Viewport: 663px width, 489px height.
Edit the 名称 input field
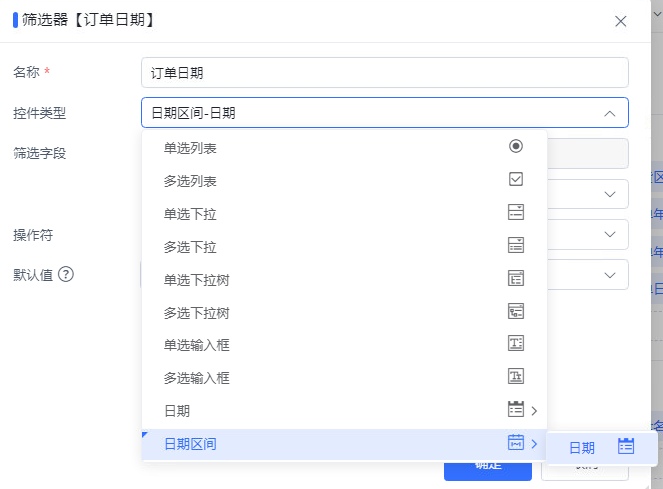click(384, 73)
